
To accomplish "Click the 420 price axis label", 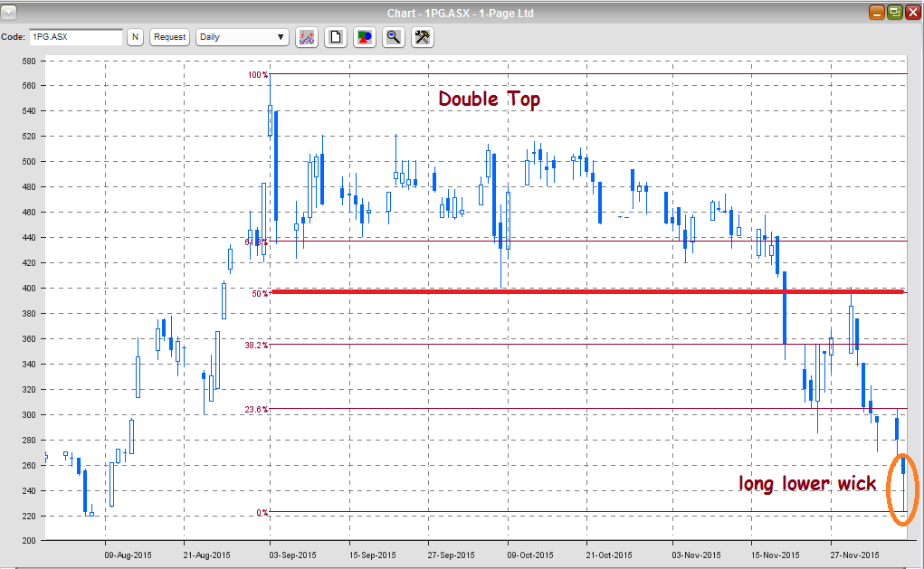I will [x=29, y=263].
